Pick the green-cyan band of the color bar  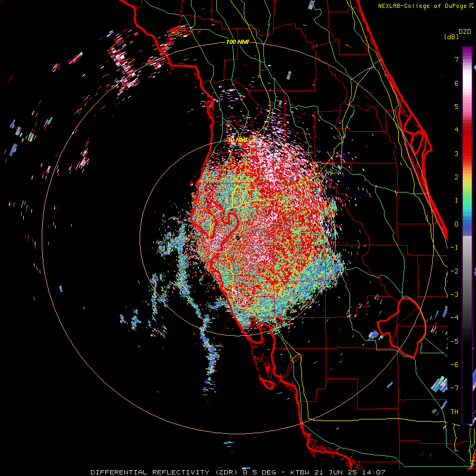[467, 202]
